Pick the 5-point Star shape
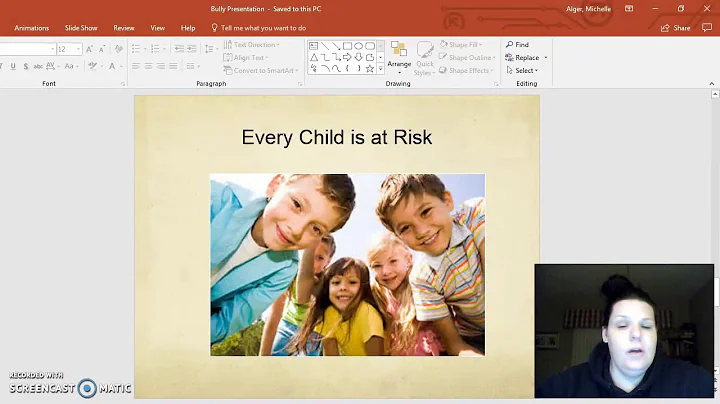This screenshot has height=404, width=720. (x=370, y=69)
